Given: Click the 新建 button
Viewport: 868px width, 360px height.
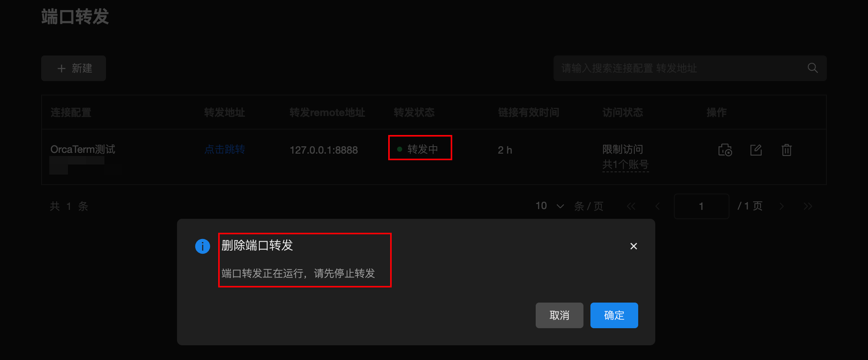Looking at the screenshot, I should [73, 68].
